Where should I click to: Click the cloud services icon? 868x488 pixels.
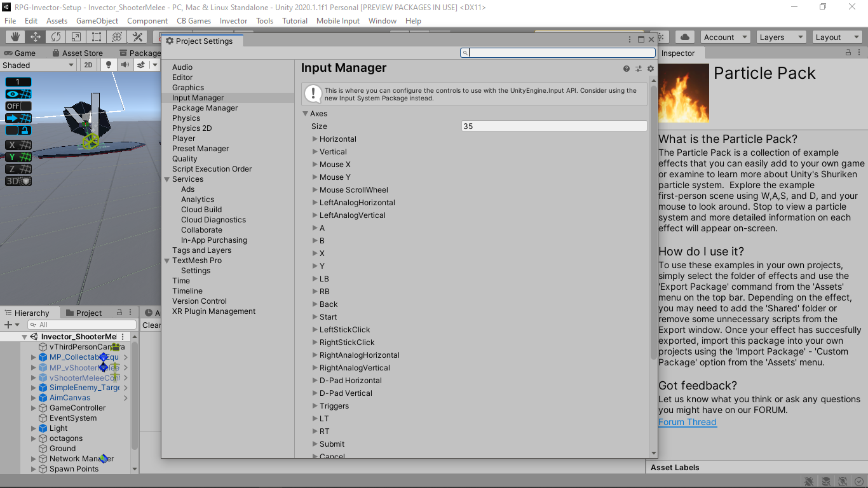coord(685,37)
